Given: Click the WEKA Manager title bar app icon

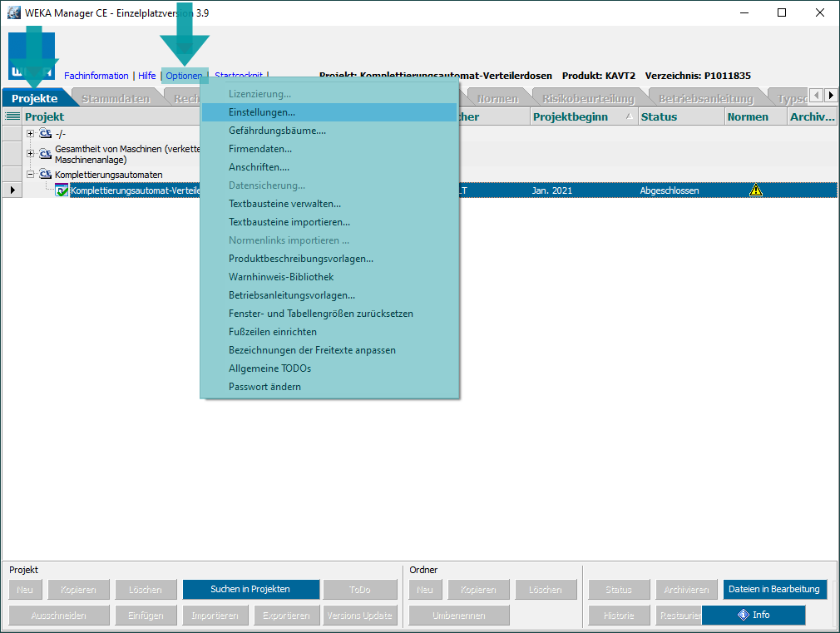Looking at the screenshot, I should coord(13,12).
